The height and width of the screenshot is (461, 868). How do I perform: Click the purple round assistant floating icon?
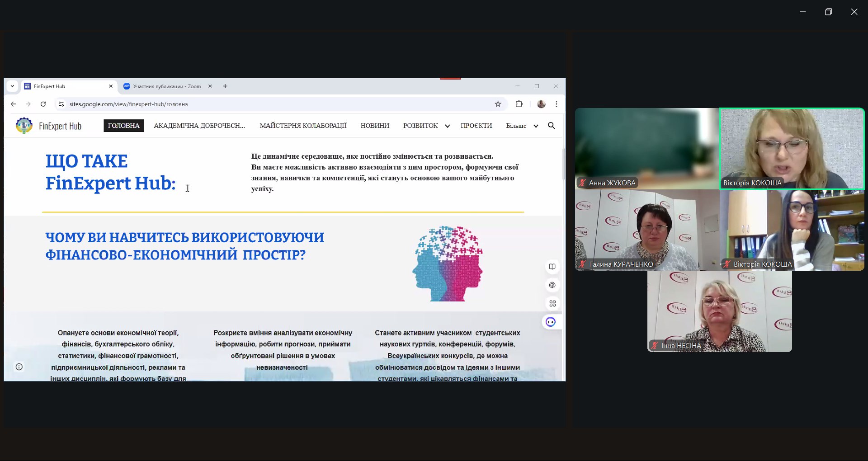tap(551, 322)
